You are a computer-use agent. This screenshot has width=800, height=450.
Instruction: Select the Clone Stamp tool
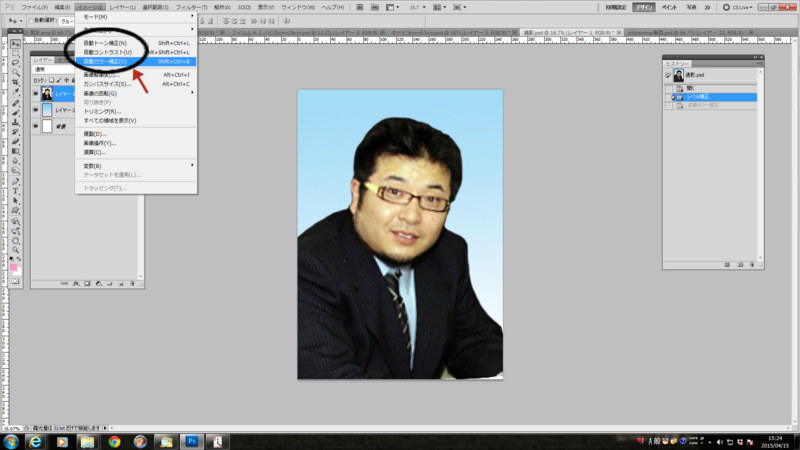point(15,122)
